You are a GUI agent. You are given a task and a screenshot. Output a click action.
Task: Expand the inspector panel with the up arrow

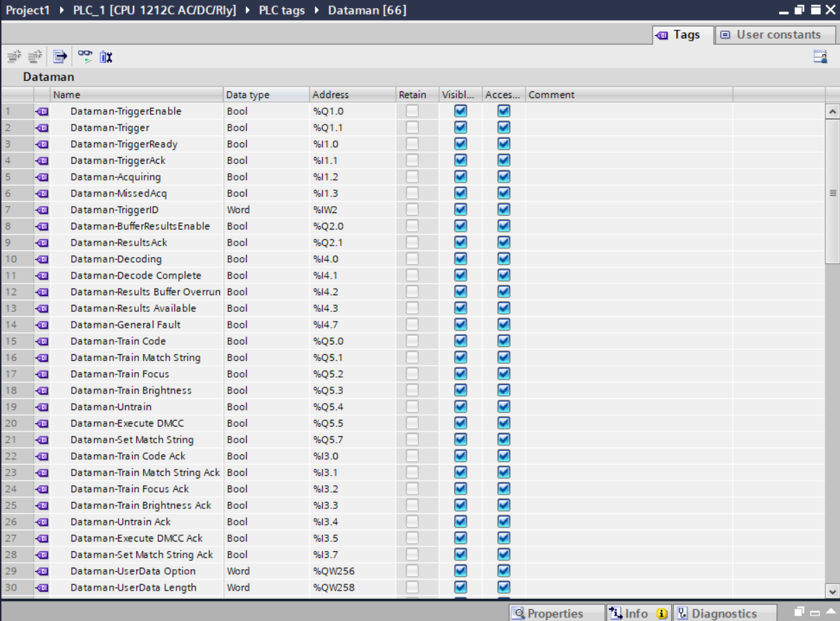tap(828, 613)
